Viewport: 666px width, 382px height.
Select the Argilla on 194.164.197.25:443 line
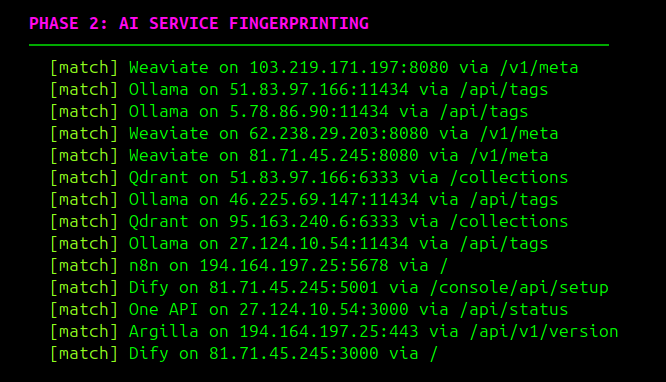click(x=334, y=332)
